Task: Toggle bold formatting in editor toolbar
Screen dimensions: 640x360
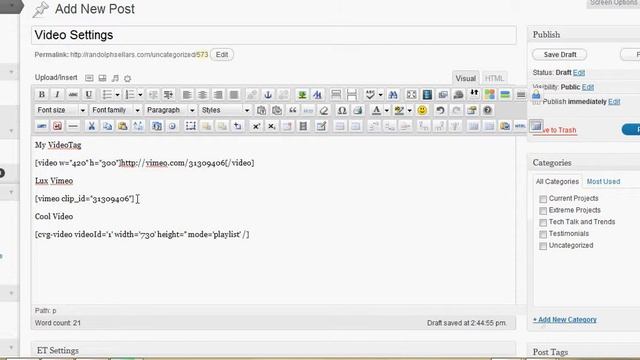Action: click(42, 95)
